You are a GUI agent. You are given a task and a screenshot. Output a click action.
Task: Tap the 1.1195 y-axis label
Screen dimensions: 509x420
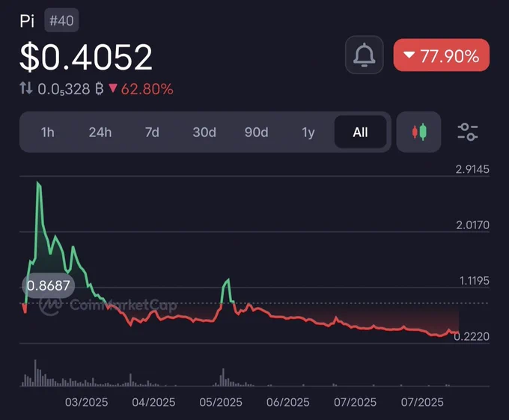coord(474,281)
